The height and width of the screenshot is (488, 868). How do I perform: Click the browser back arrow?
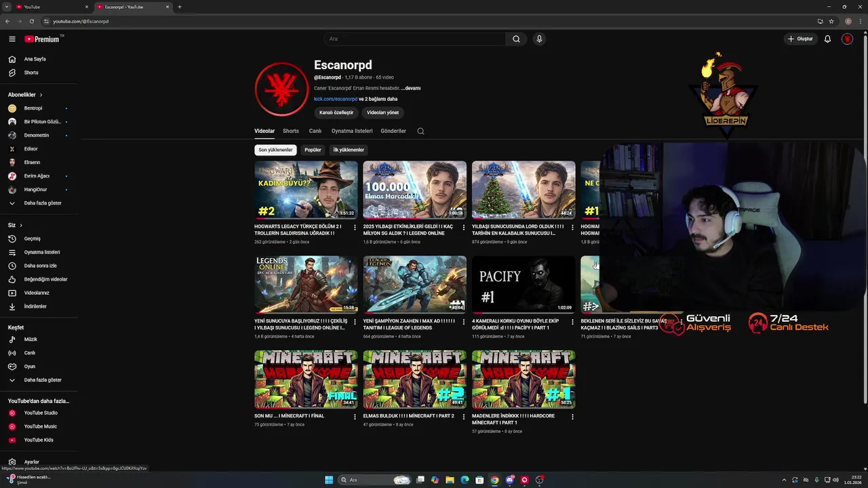[x=7, y=21]
